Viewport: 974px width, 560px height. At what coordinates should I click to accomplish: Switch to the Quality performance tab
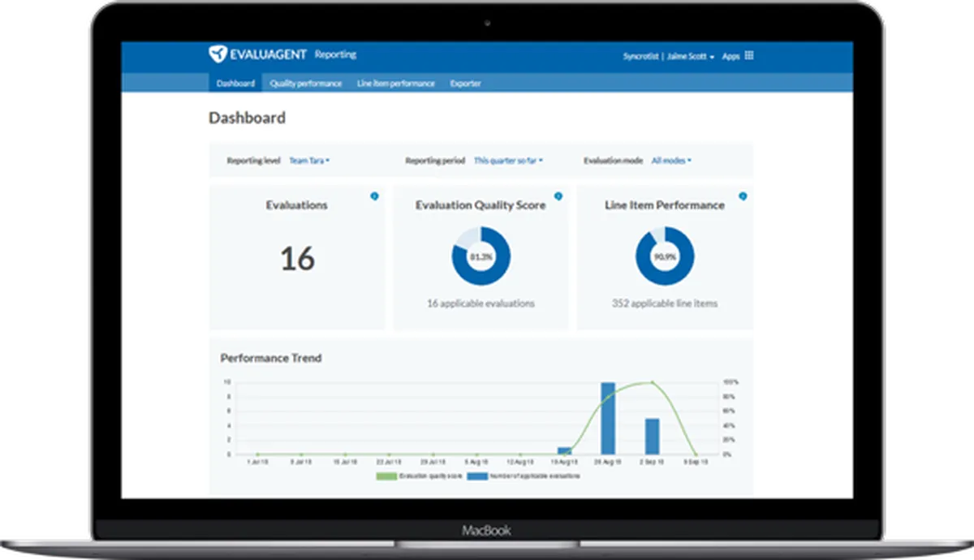(x=306, y=83)
